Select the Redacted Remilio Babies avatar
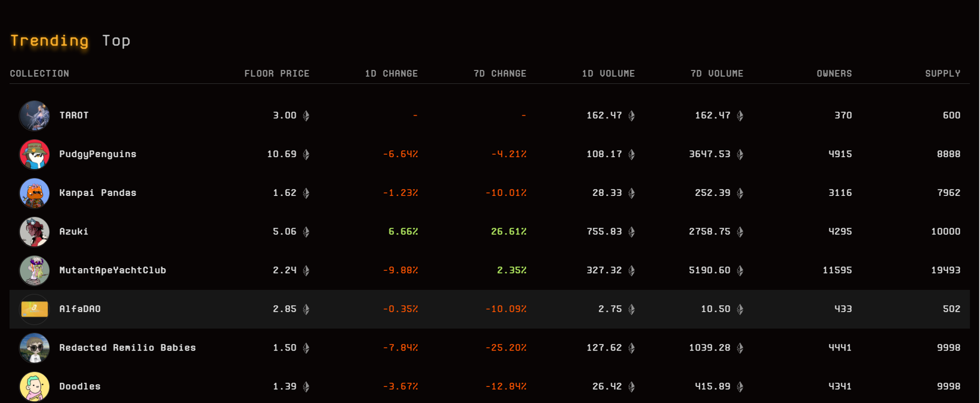Viewport: 980px width, 403px height. [34, 348]
